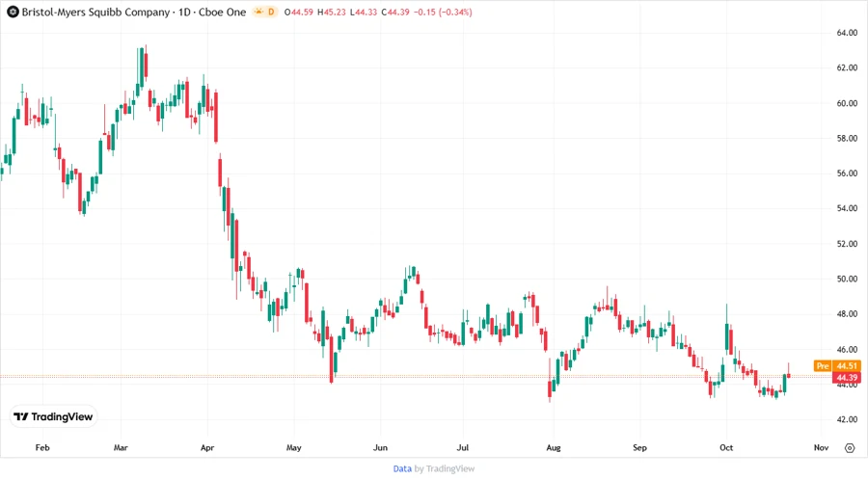Click the Pre 44.51 pre-market price label
The height and width of the screenshot is (480, 868).
point(837,365)
